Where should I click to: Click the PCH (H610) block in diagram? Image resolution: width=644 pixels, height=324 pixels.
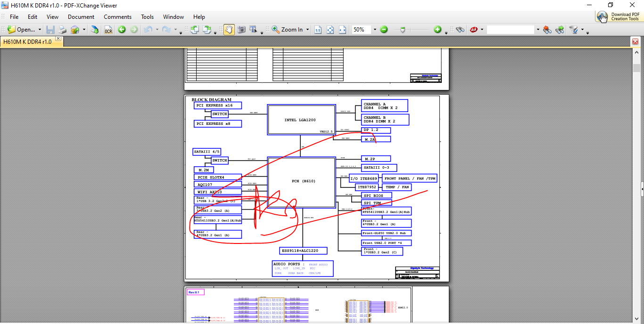(302, 182)
